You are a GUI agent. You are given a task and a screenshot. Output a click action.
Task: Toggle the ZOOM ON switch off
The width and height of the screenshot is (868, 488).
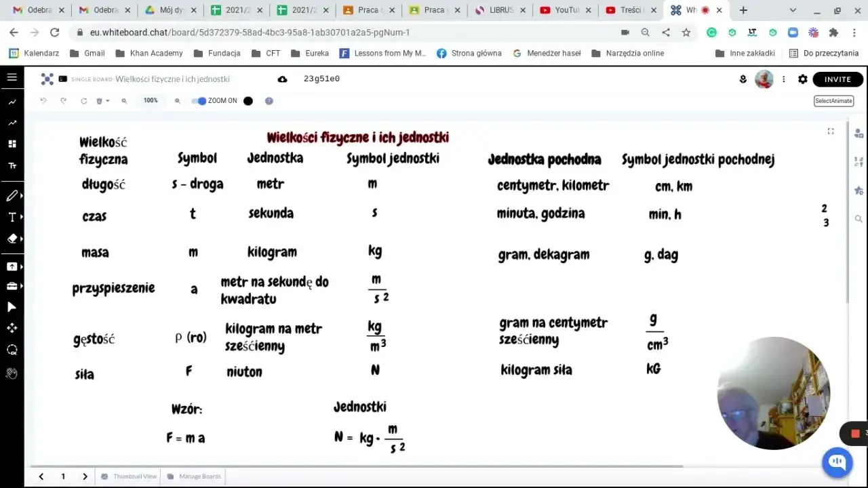tap(199, 100)
